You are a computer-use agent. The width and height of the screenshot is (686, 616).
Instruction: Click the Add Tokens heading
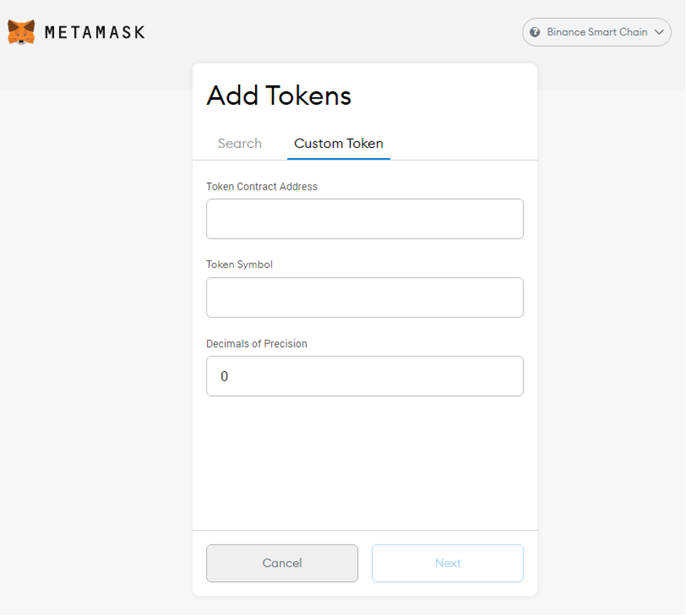point(278,95)
